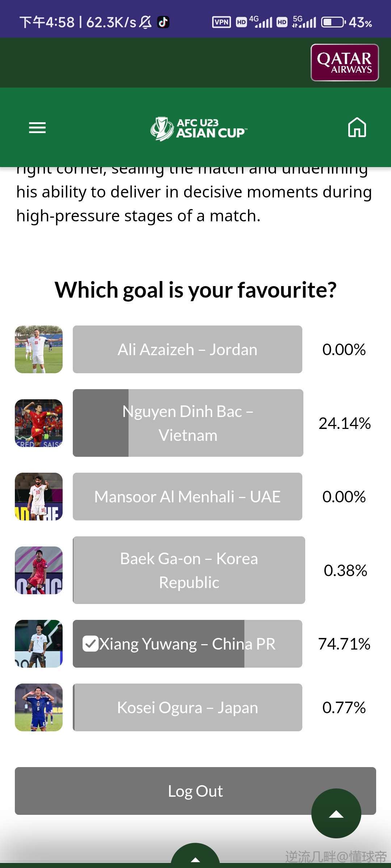Select Nguyen Dinh Bac – Vietnam option
This screenshot has width=391, height=868.
pos(188,423)
